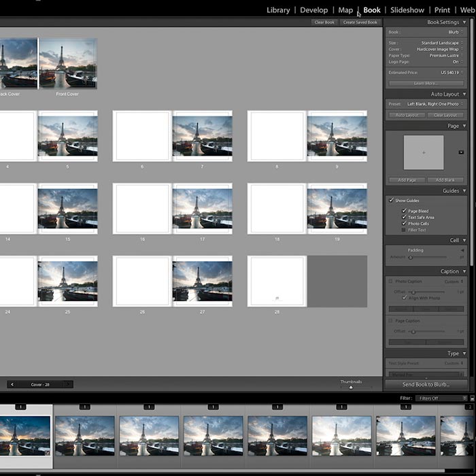Click the Add Page button
The image size is (476, 476).
407,180
